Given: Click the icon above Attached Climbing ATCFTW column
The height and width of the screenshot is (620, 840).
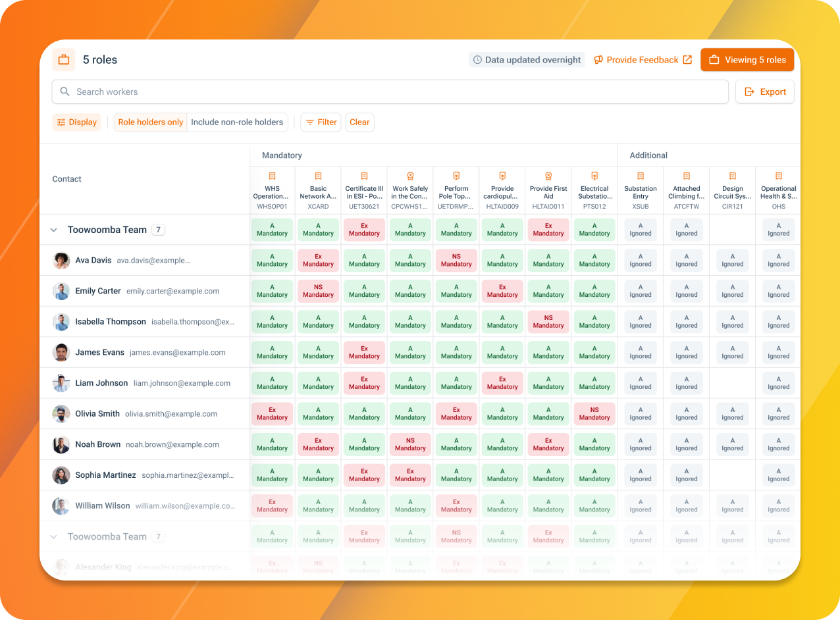Looking at the screenshot, I should [x=687, y=176].
